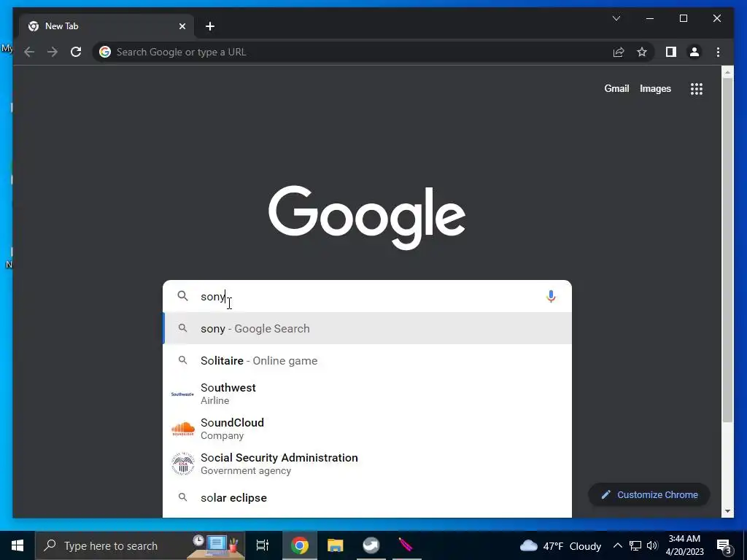
Task: Show hidden tray icons chevron
Action: (617, 545)
